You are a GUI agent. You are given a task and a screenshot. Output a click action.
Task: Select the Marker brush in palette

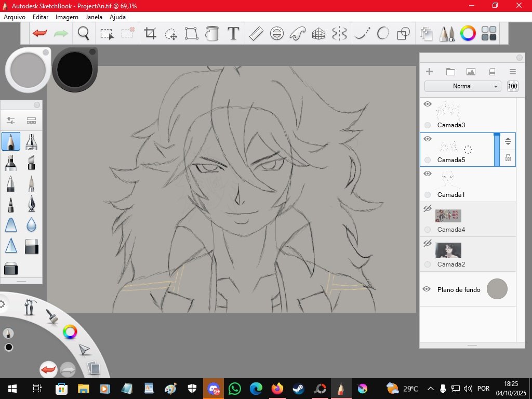pos(11,163)
